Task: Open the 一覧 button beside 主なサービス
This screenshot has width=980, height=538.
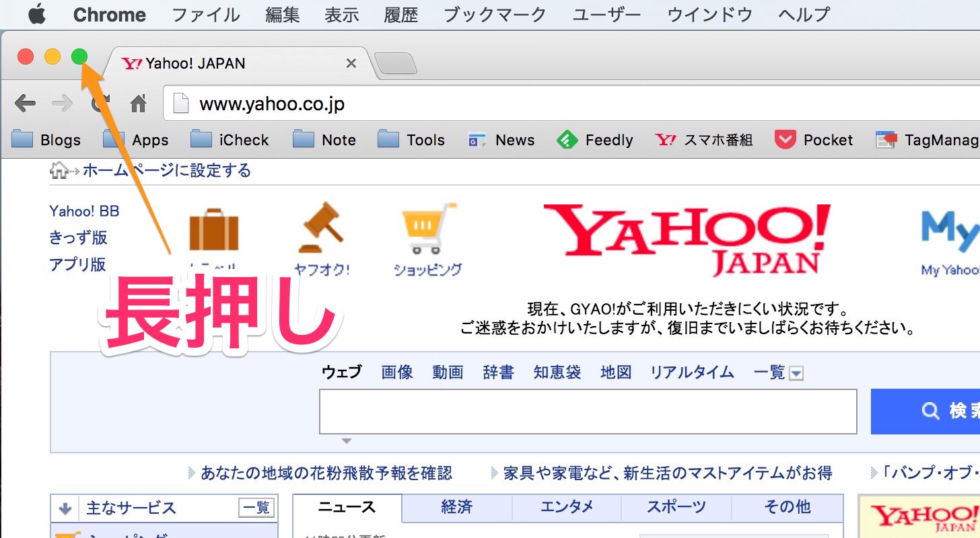Action: click(x=256, y=508)
